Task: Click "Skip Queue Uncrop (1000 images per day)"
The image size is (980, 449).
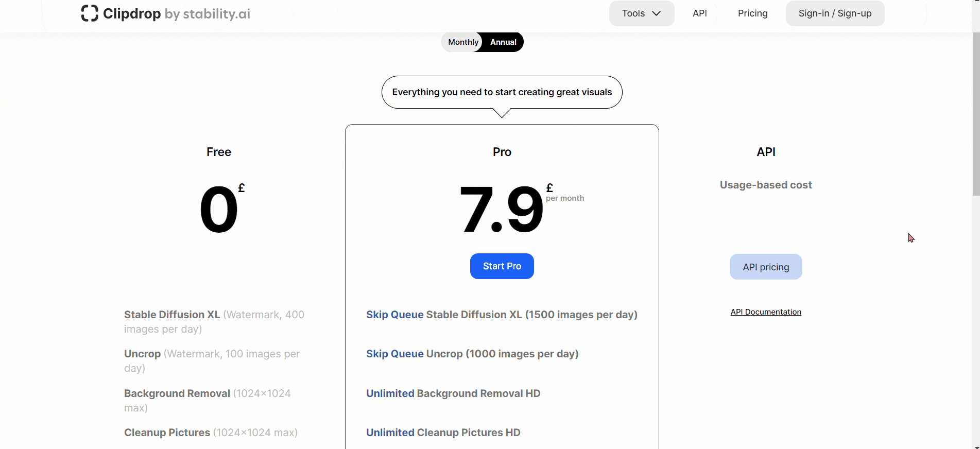Action: [x=472, y=354]
